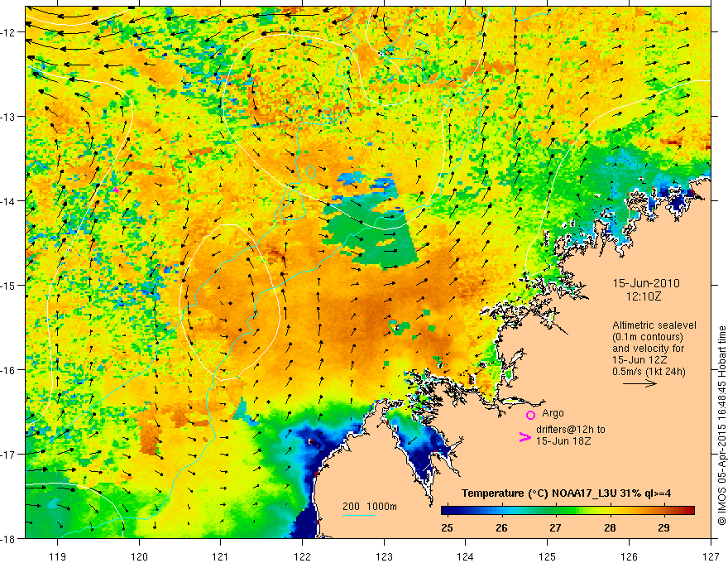Click latitude axis label '-15'
The width and height of the screenshot is (728, 563).
click(9, 286)
